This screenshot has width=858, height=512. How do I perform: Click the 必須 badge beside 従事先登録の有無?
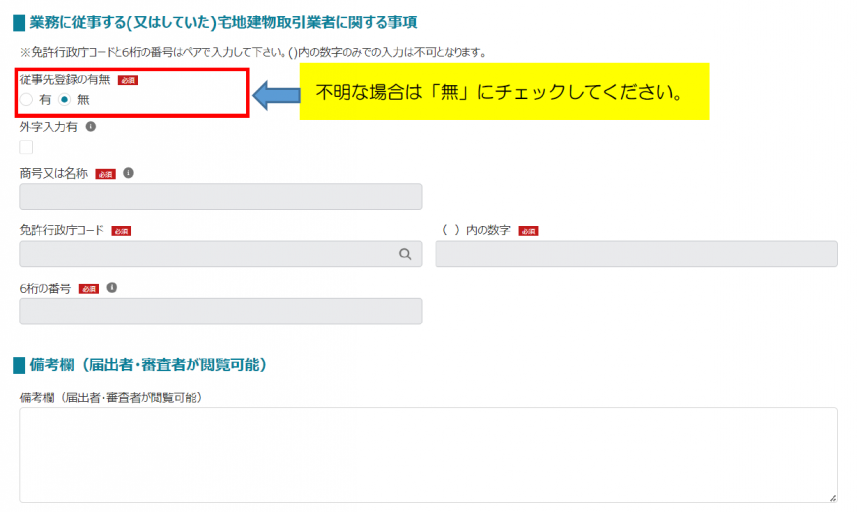pyautogui.click(x=127, y=80)
